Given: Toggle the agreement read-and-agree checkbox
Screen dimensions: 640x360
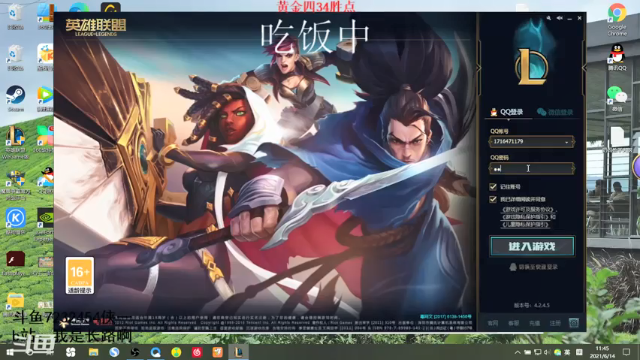Looking at the screenshot, I should 493,199.
